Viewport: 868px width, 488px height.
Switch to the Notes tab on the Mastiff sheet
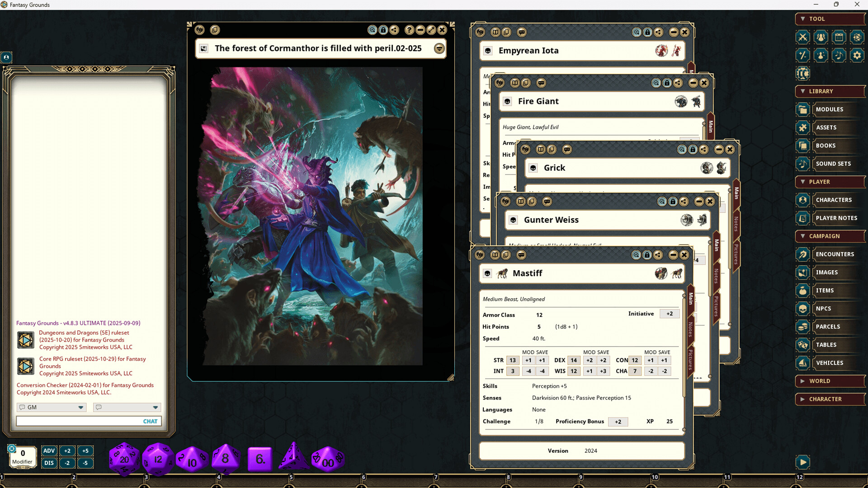coord(690,330)
